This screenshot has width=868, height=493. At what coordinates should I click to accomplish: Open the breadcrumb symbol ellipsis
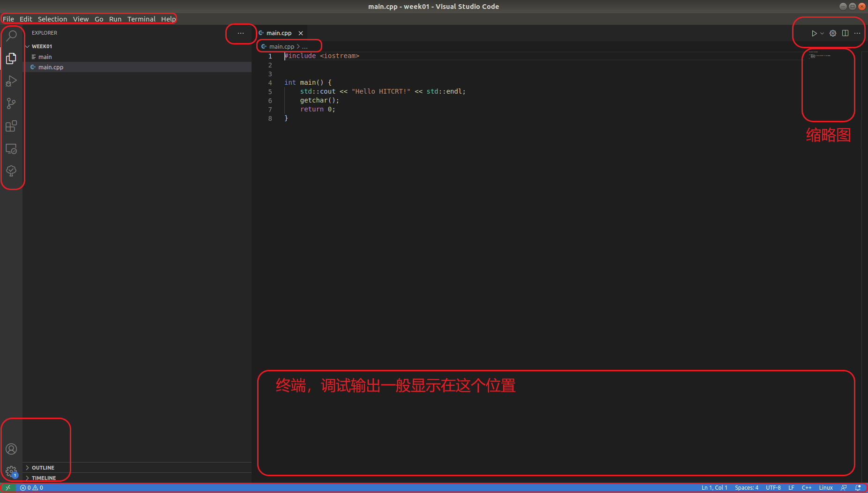click(305, 46)
